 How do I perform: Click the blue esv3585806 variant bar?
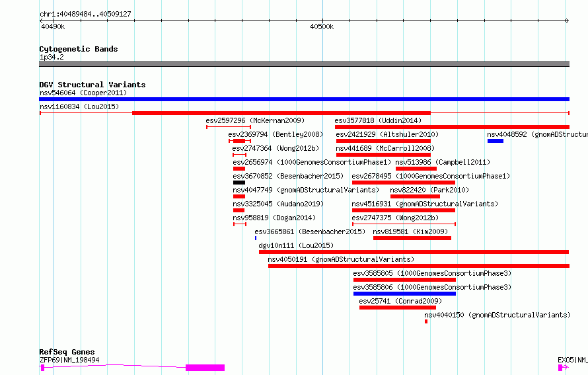(x=404, y=294)
